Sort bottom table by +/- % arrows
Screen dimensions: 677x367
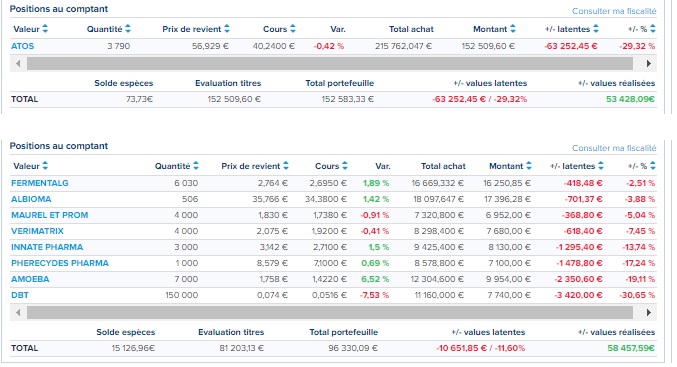653,166
